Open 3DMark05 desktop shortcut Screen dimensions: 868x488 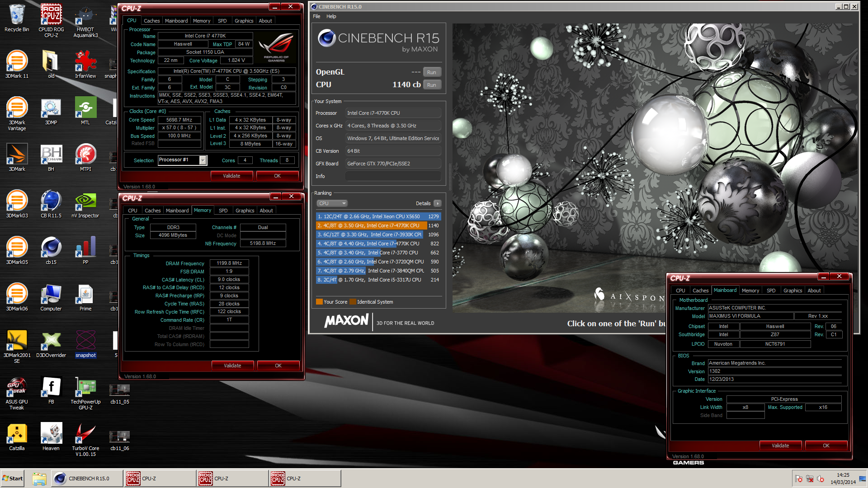click(17, 251)
